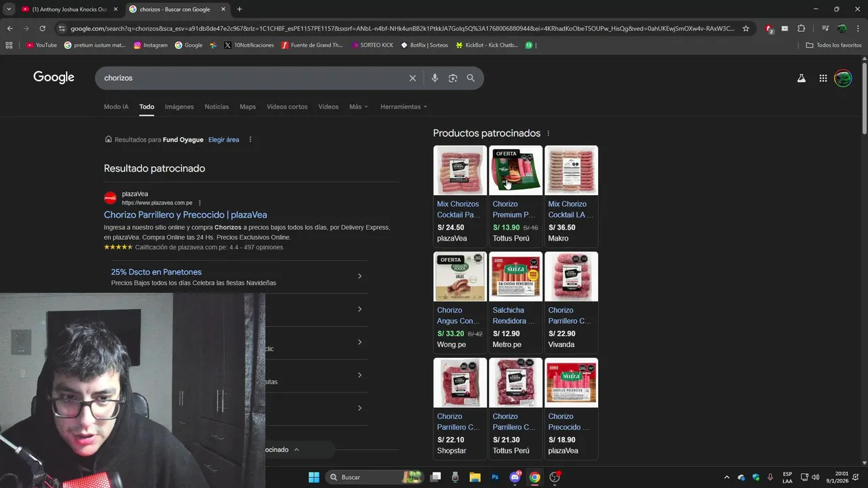Screen dimensions: 868x488
Task: Open Google Lens image search
Action: [453, 78]
